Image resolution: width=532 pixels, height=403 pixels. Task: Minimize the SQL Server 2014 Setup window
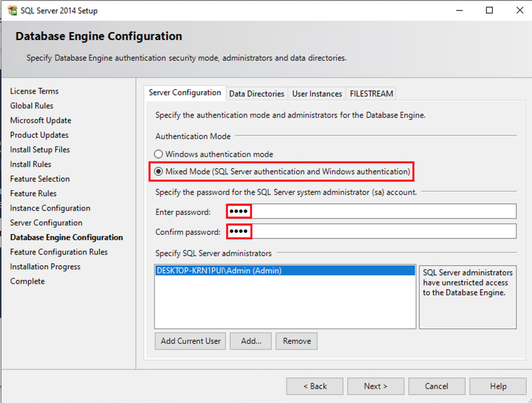(460, 10)
